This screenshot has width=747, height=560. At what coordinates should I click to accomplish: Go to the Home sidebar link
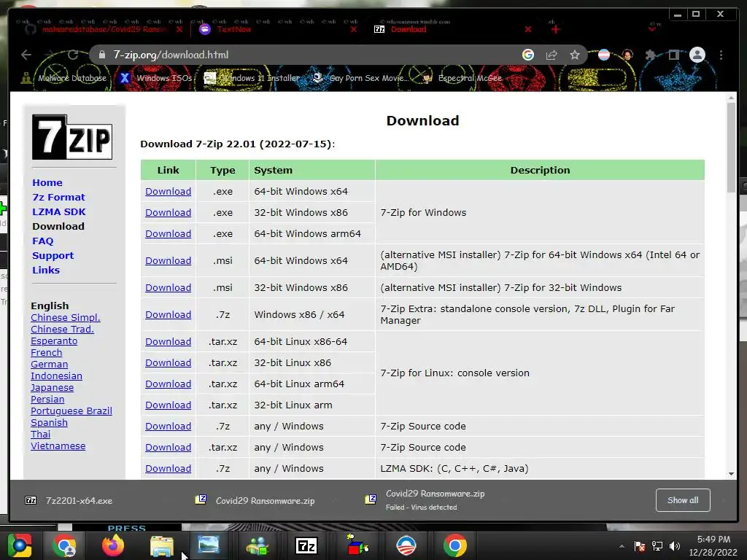pyautogui.click(x=47, y=182)
